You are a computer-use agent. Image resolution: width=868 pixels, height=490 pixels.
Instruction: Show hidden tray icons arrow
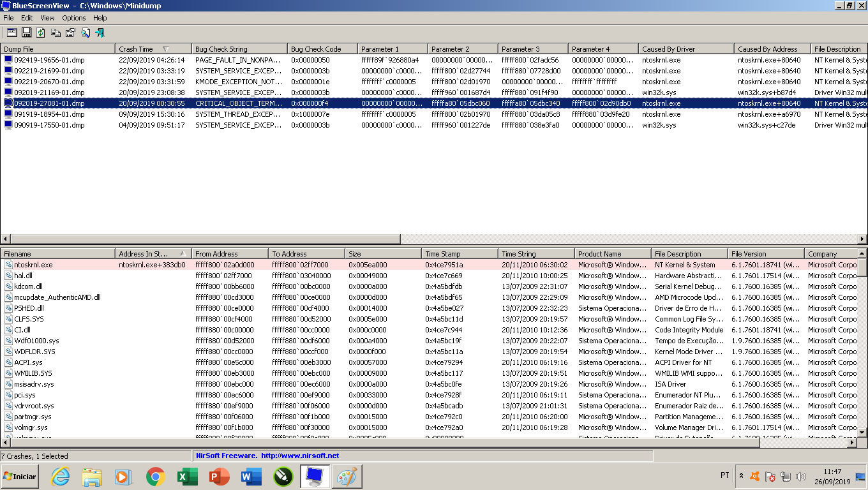[741, 476]
